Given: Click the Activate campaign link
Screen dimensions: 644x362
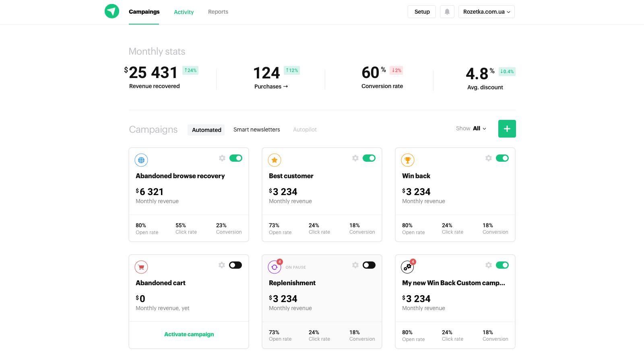Looking at the screenshot, I should coord(189,334).
